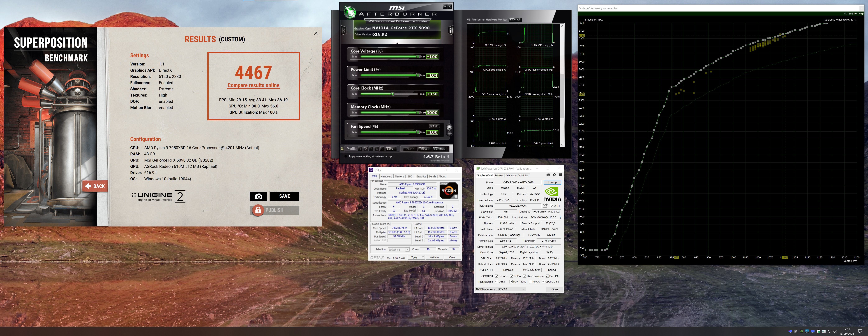Switch to the Memory tab in CPU-Z

coord(399,176)
